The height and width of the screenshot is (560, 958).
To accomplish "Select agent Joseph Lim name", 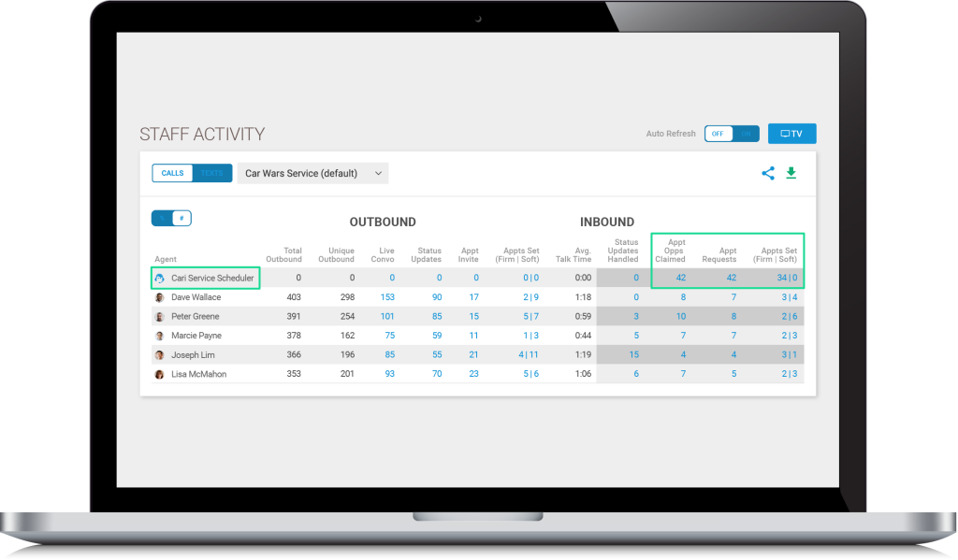I will coord(193,355).
